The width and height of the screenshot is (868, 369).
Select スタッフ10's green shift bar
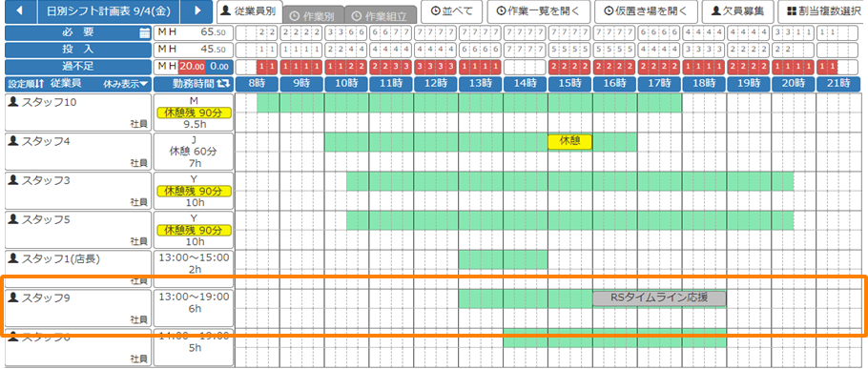pos(469,103)
